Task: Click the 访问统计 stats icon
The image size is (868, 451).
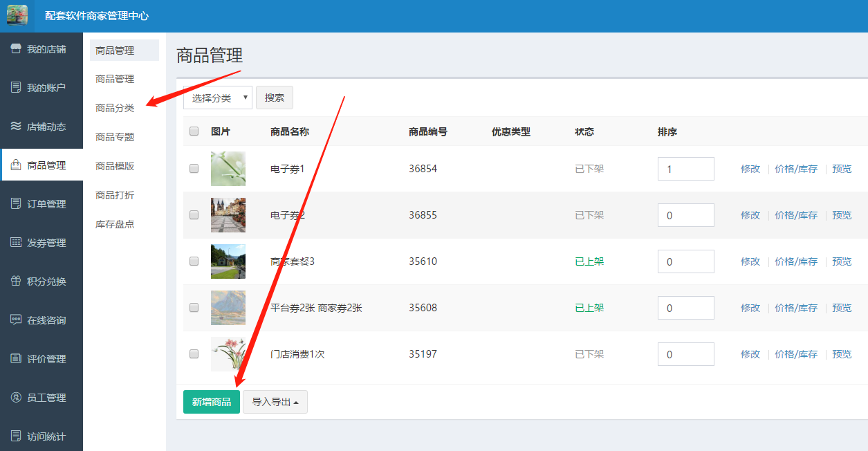Action: point(16,436)
